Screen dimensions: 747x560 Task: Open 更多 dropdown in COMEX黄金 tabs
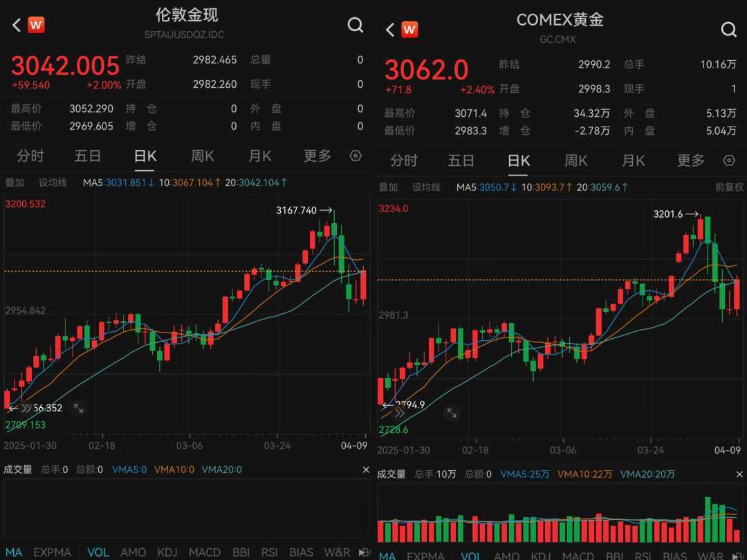point(691,160)
